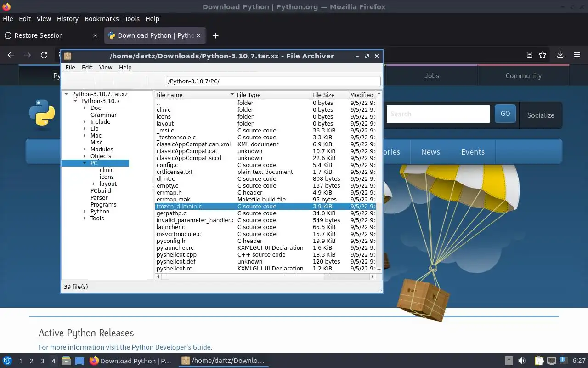Expand the Modules folder node
Screen dimensions: 588x368
tap(85, 149)
